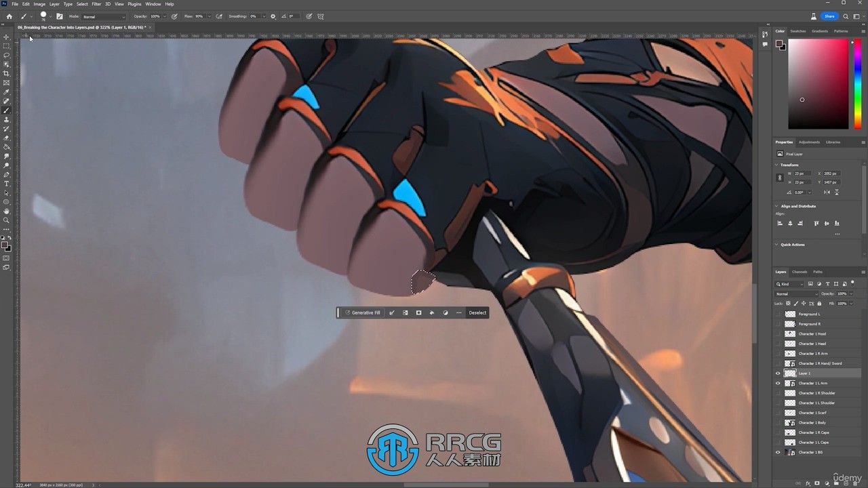Open the brush Mode dropdown
Viewport: 868px width, 488px height.
point(104,16)
